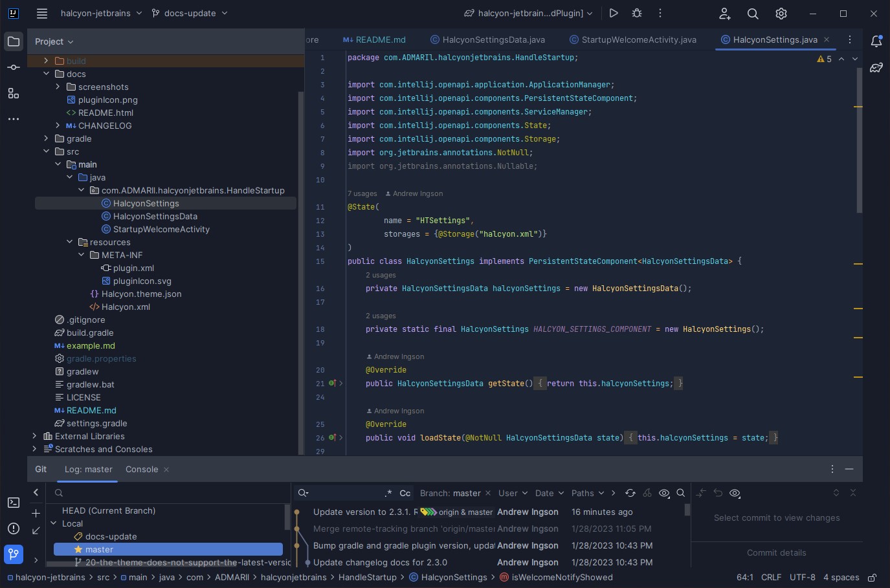Select master branch in branches tree
Image resolution: width=890 pixels, height=588 pixels.
168,549
